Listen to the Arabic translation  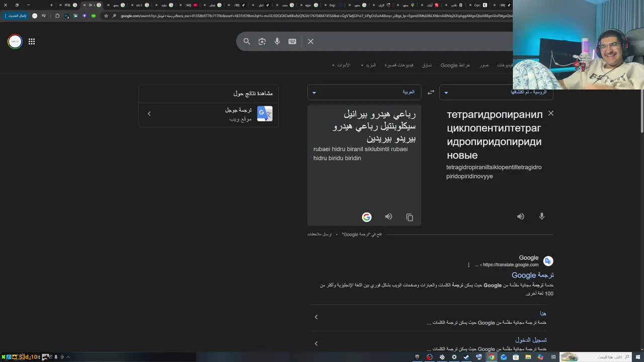coord(388,217)
